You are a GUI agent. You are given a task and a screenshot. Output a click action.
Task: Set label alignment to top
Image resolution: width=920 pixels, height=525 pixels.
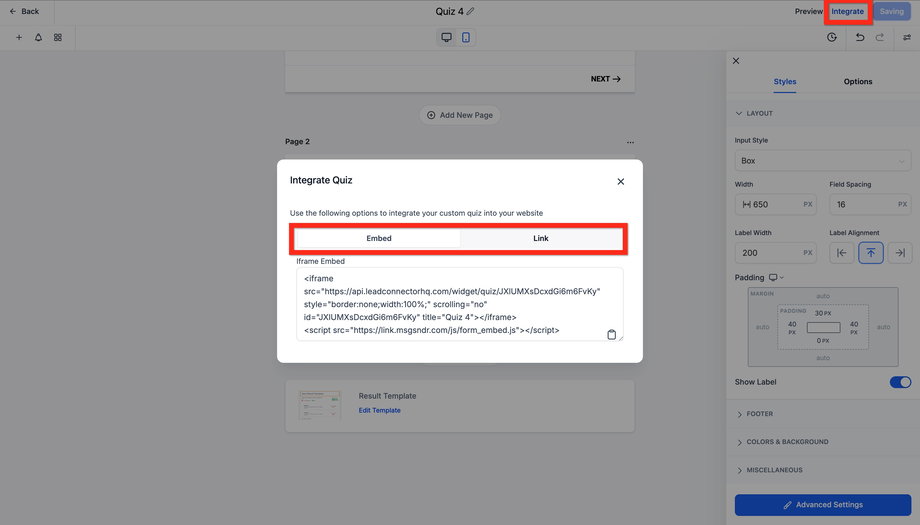871,253
